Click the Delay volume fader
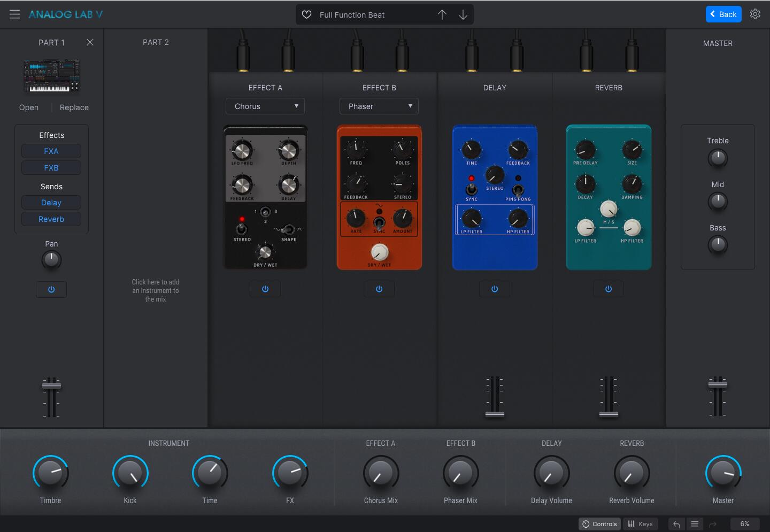Image resolution: width=770 pixels, height=532 pixels. pos(495,414)
